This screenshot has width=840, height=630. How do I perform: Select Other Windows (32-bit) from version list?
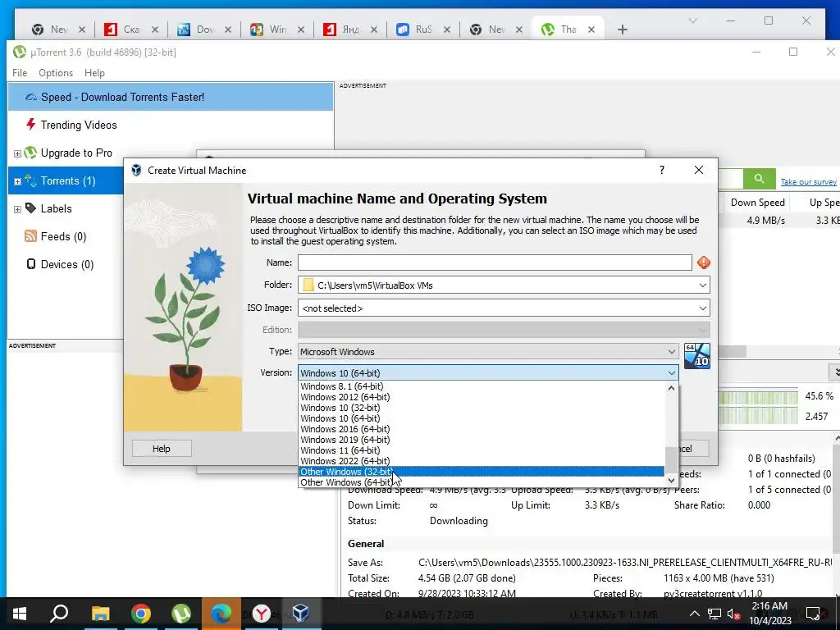(481, 472)
